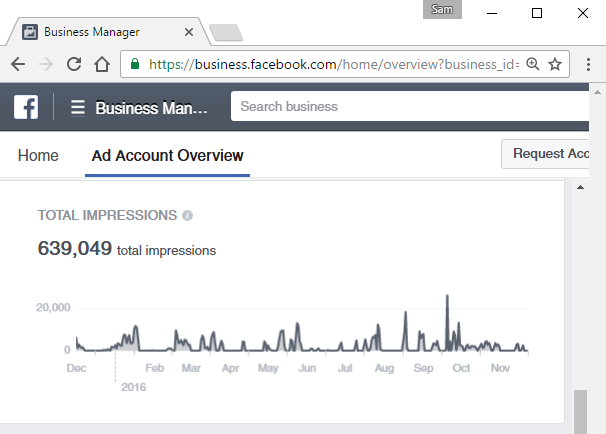
Task: Click the Sam profile button
Action: click(442, 9)
